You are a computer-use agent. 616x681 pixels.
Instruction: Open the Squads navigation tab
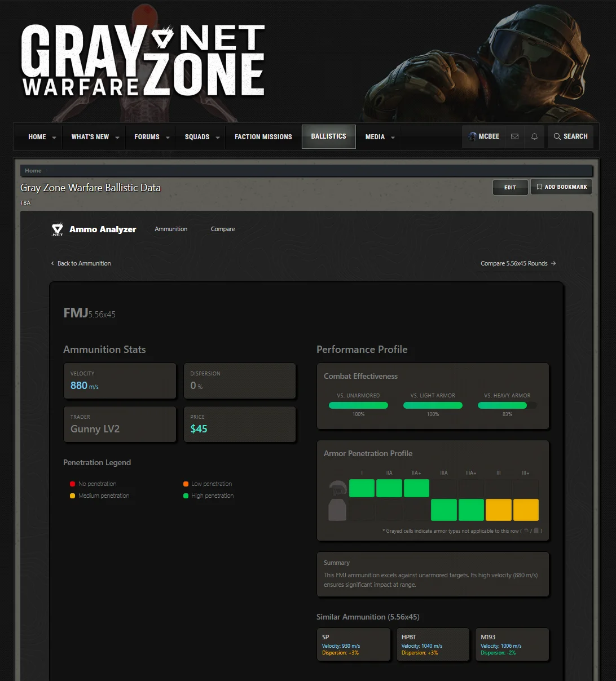tap(197, 137)
